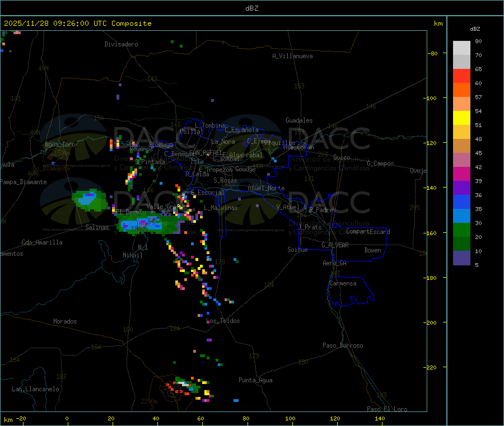The height and width of the screenshot is (426, 504).
Task: Click the Punta_Agua map label
Action: pos(255,380)
